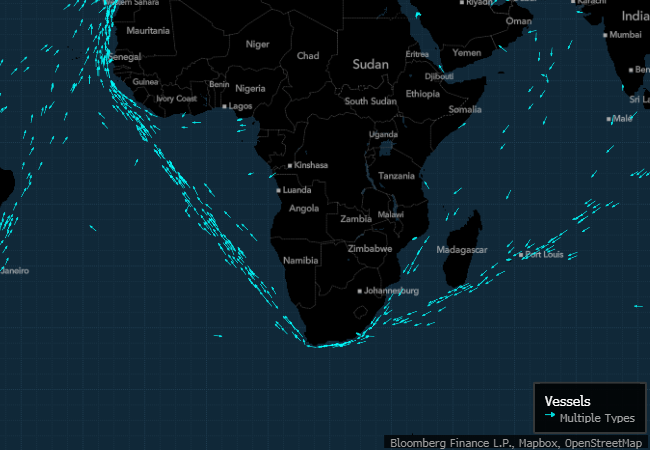This screenshot has width=650, height=450.
Task: Click the Tanzania country label
Action: pos(396,176)
